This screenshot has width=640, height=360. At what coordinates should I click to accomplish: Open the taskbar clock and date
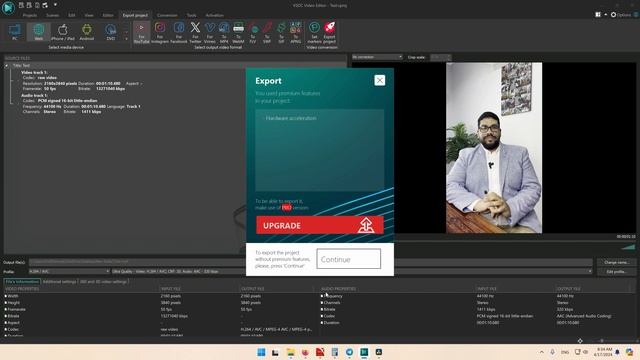tap(604, 352)
